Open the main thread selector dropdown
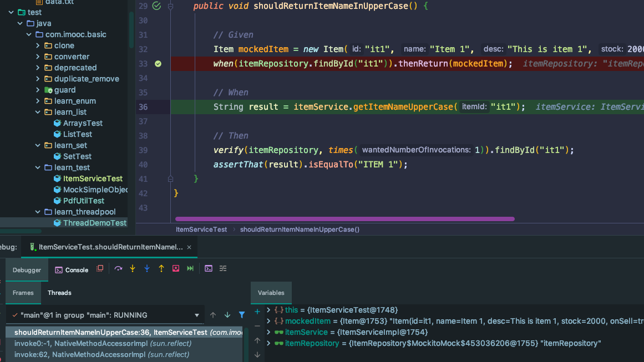The height and width of the screenshot is (362, 644). point(196,315)
